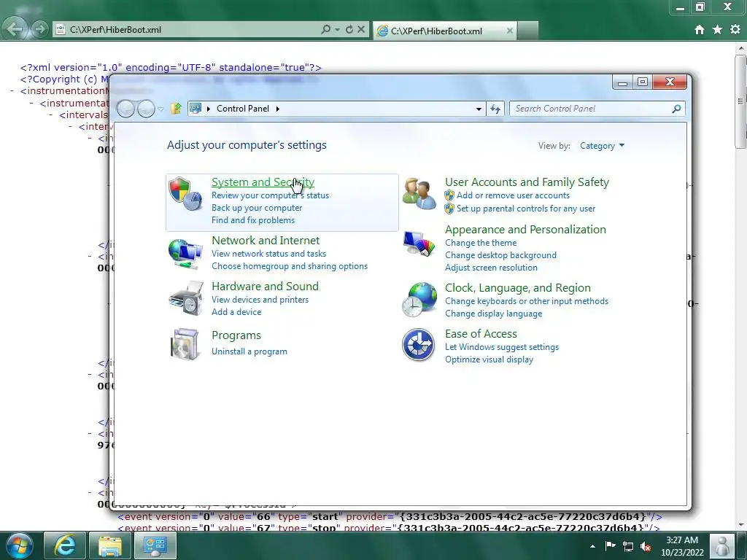Click the breadcrumb arrow before Control Panel
Image resolution: width=747 pixels, height=560 pixels.
(x=209, y=109)
